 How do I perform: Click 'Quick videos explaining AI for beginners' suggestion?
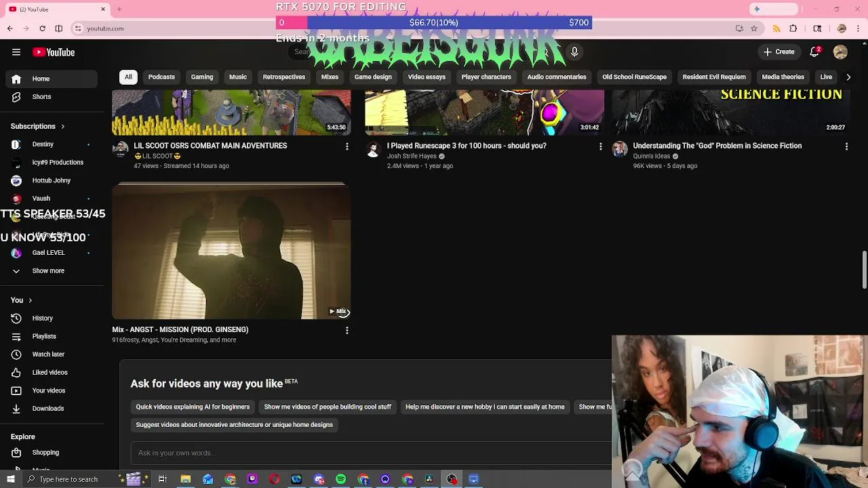(x=193, y=407)
